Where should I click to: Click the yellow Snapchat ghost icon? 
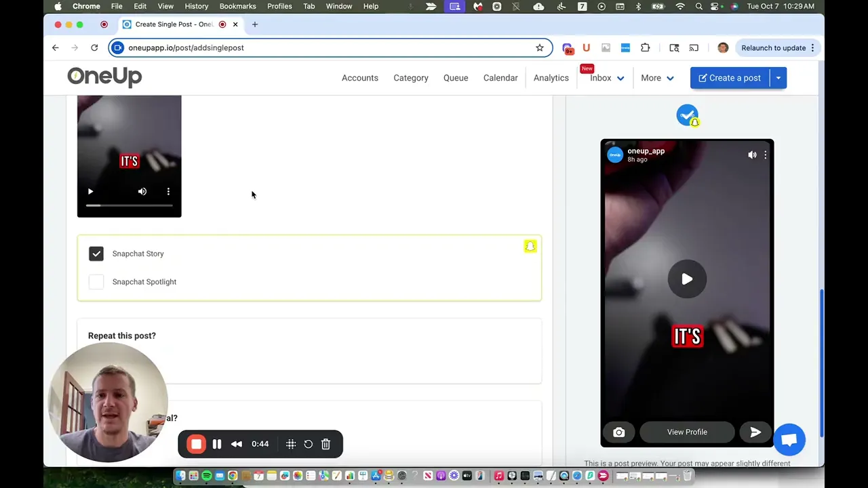530,247
